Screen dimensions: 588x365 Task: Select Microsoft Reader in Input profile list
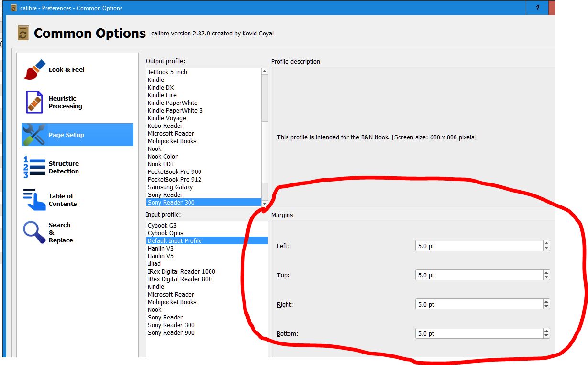tap(207, 294)
